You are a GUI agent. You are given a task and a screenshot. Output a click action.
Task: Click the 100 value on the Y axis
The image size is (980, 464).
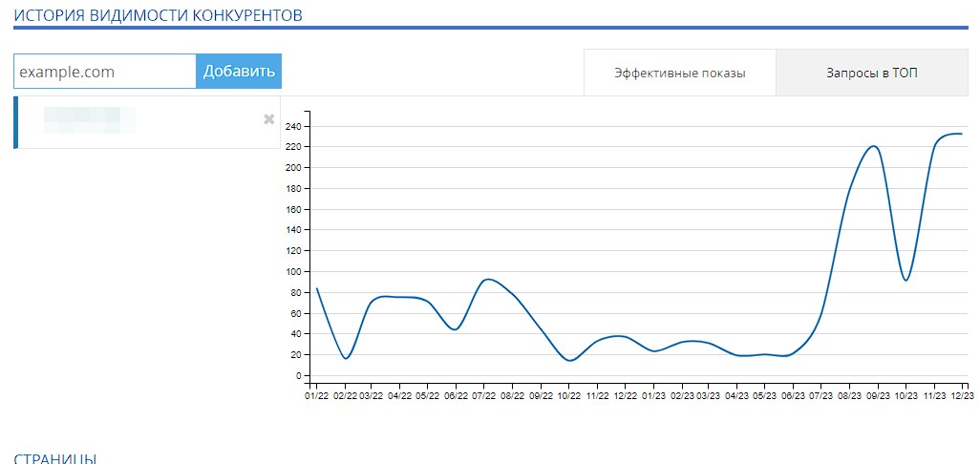[294, 272]
